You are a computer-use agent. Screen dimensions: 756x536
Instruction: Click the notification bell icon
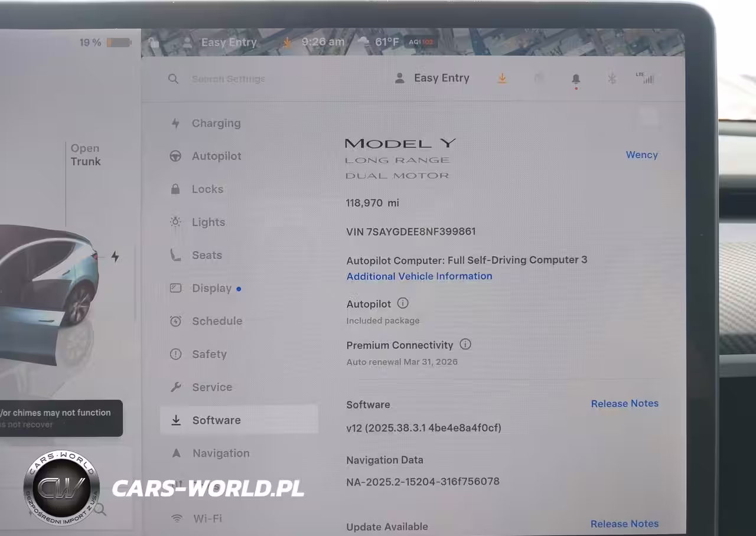[576, 79]
